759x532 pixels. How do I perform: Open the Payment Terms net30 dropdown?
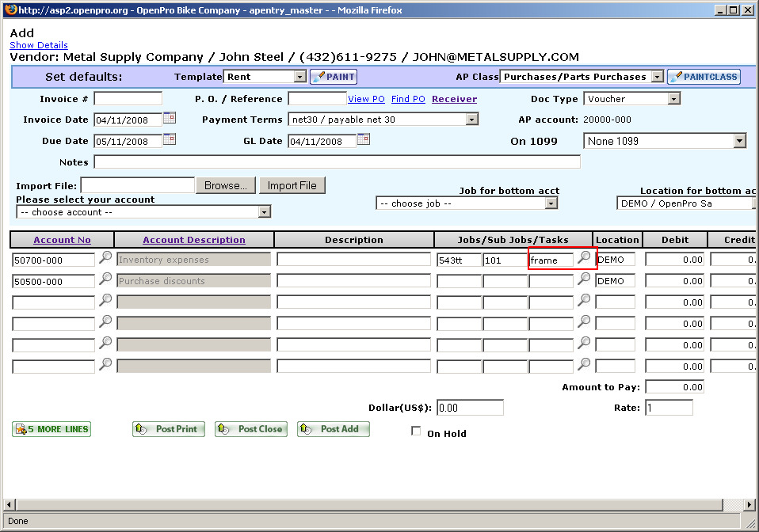click(x=471, y=120)
